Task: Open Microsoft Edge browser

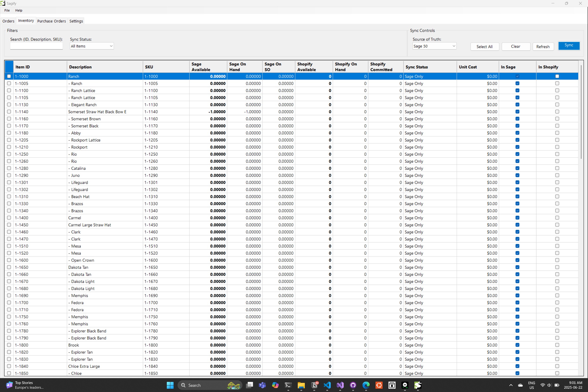Action: (x=366, y=385)
